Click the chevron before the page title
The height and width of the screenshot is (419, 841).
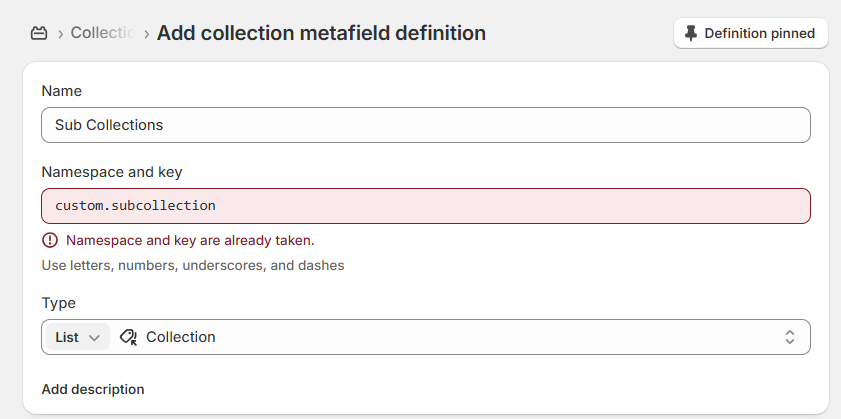147,33
